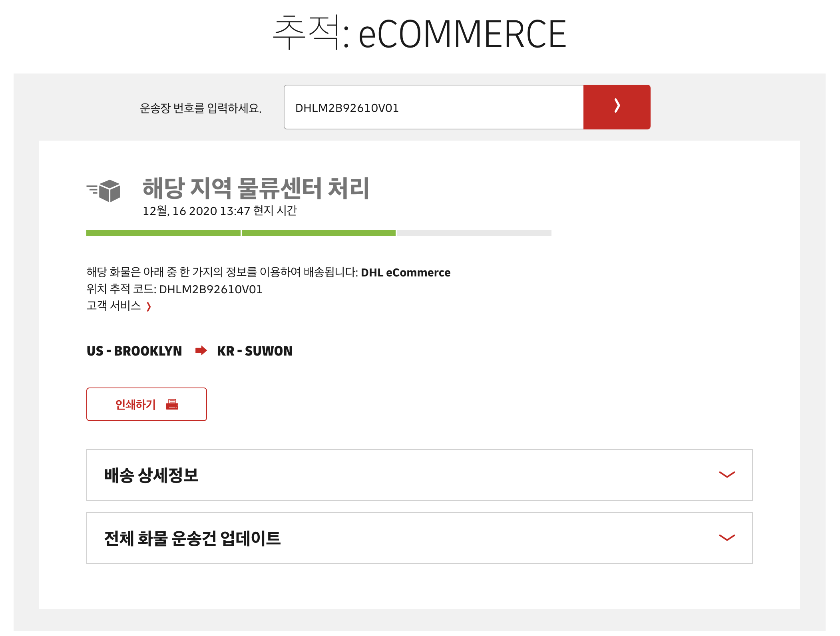Click the gray unfinished progress segment
The width and height of the screenshot is (840, 636).
[x=474, y=233]
